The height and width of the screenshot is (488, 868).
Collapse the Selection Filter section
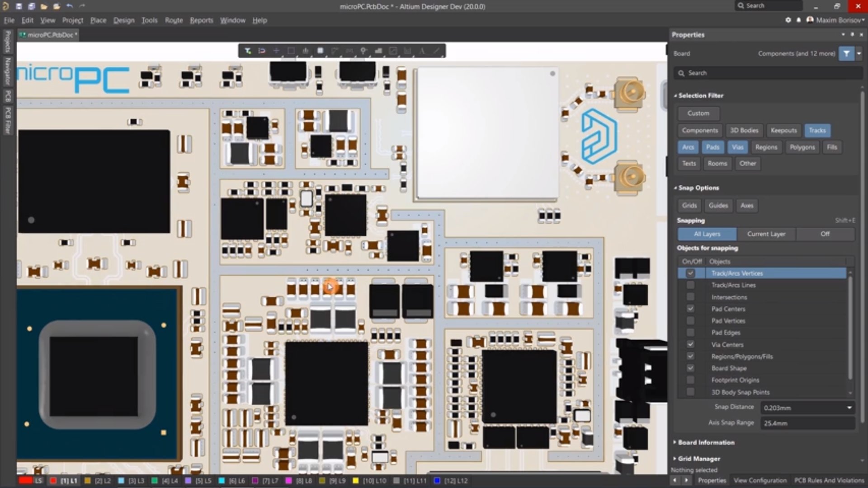click(x=675, y=95)
